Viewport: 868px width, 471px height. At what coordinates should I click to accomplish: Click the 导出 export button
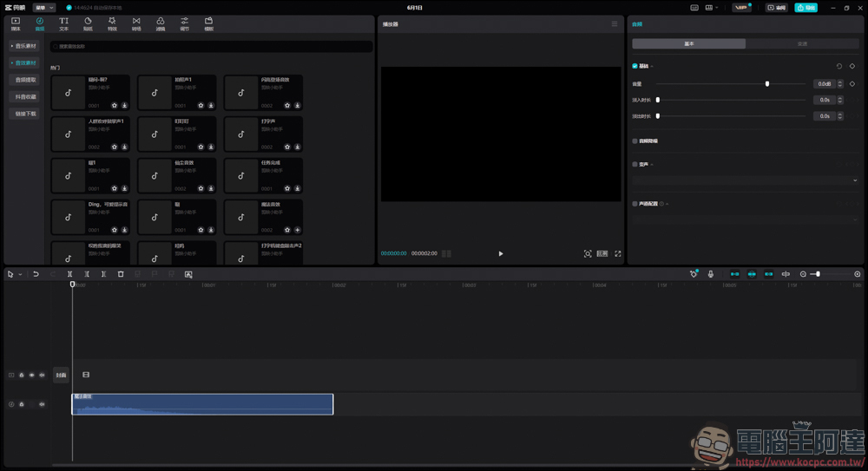806,8
